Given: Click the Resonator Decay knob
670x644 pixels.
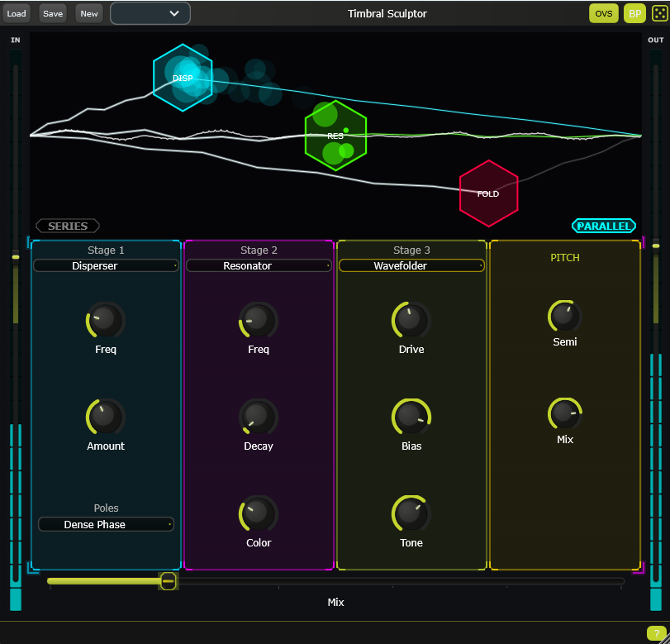Looking at the screenshot, I should coord(258,416).
